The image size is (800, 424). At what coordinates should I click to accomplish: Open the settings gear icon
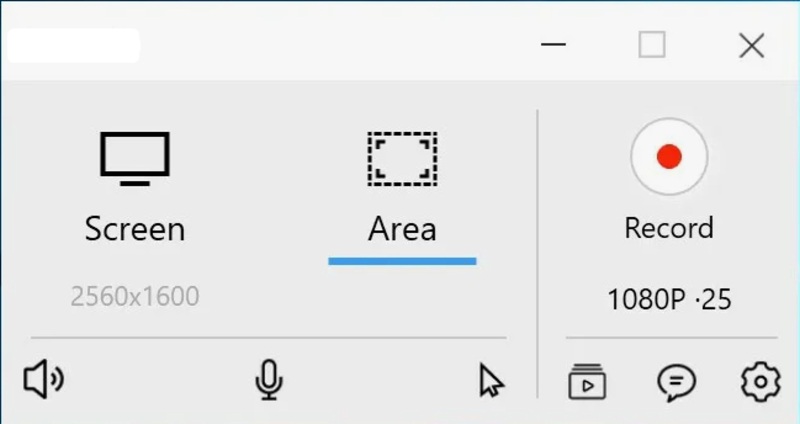(x=760, y=381)
